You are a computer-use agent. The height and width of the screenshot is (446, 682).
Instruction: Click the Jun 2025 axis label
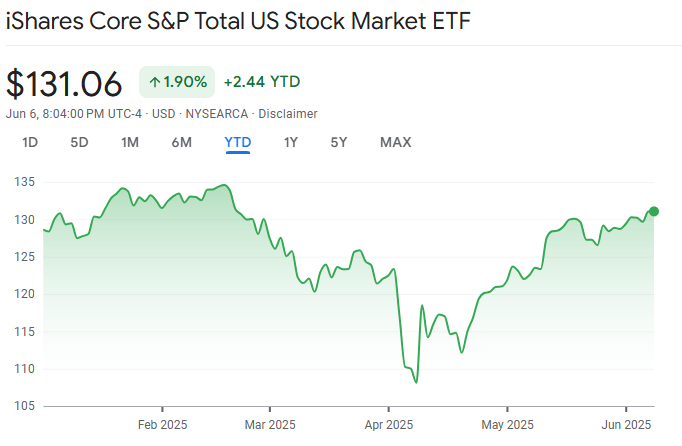click(627, 424)
